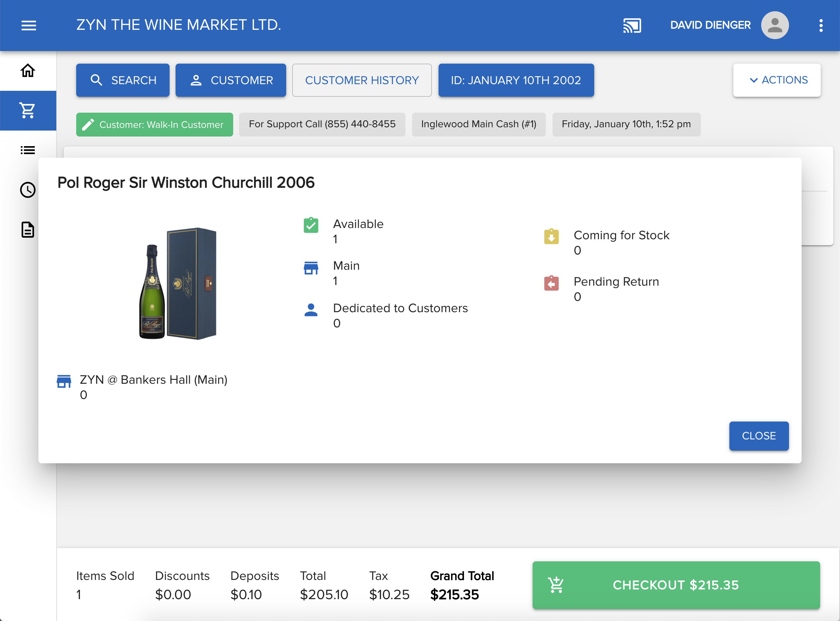
Task: Click the Customer button
Action: (231, 80)
